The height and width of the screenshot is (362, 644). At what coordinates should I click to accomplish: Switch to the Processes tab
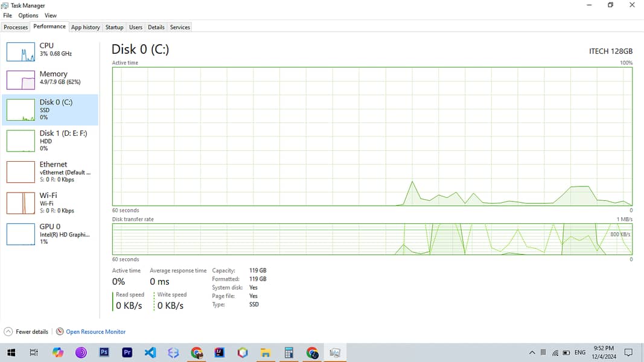[16, 27]
